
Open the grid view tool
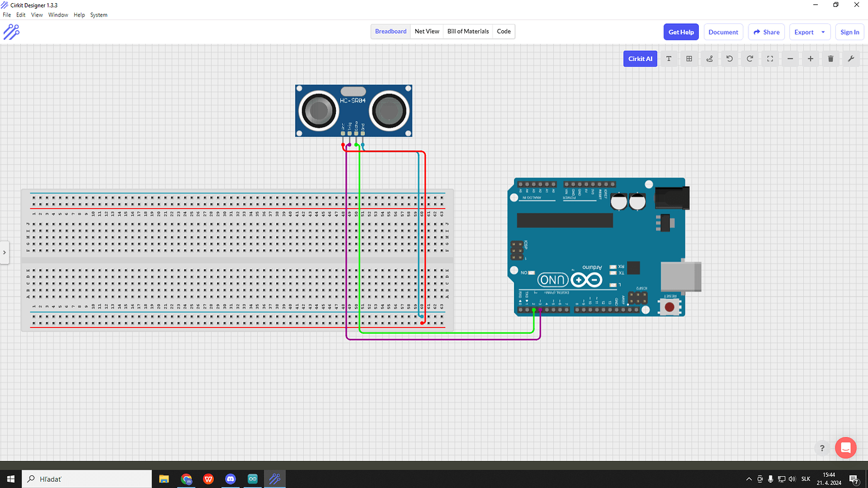pos(689,58)
